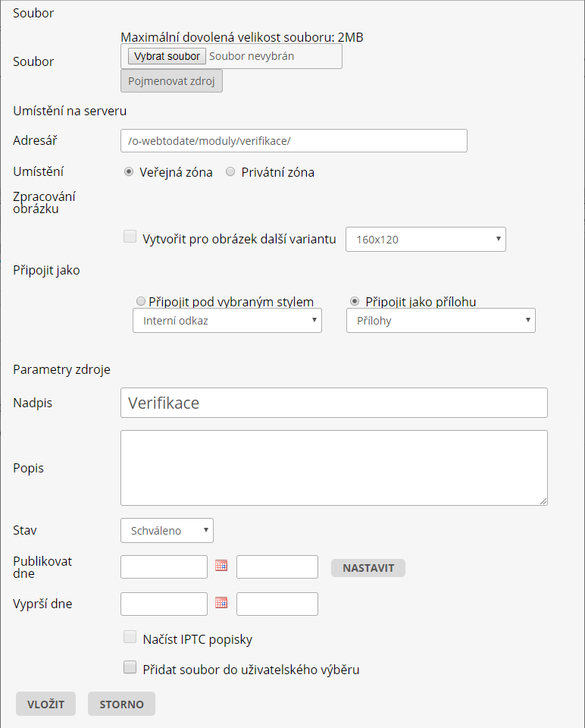The height and width of the screenshot is (728, 585).
Task: Tick Přidat soubor do uživatelského výběru
Action: tap(130, 668)
